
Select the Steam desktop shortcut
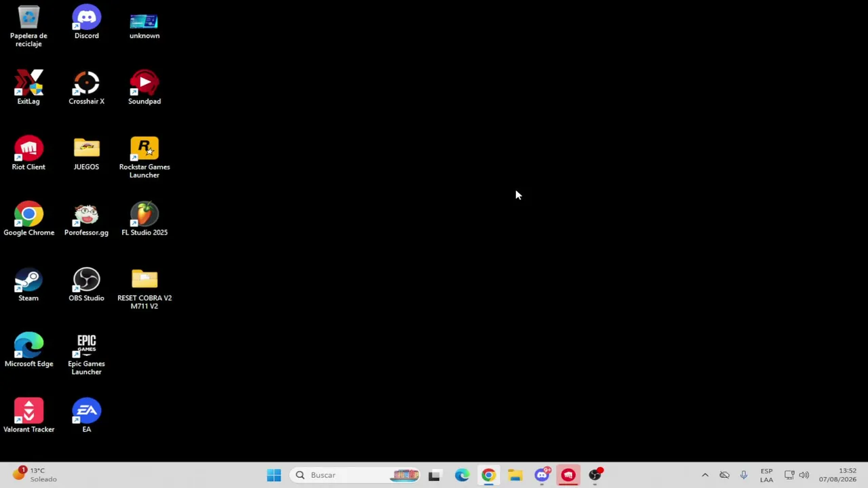(x=28, y=285)
